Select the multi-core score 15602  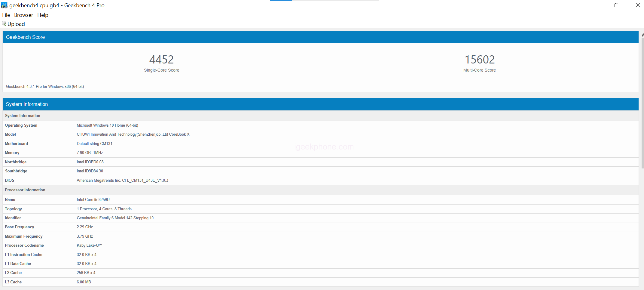click(480, 60)
